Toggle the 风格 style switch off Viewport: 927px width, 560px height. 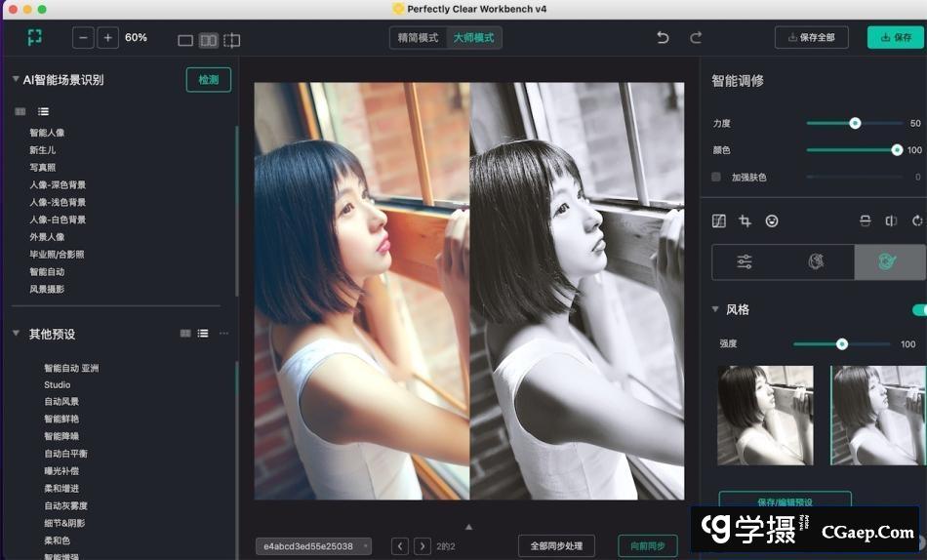tap(918, 310)
